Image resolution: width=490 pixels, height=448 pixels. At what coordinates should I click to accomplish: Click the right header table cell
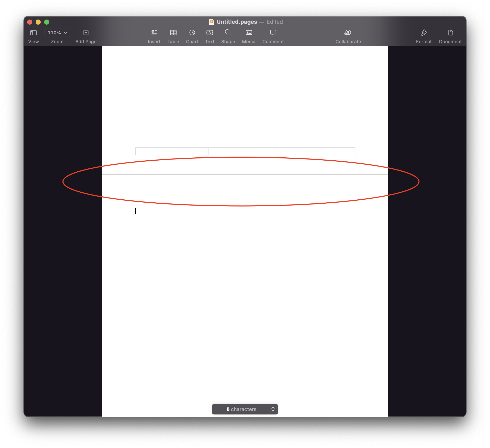tap(318, 151)
